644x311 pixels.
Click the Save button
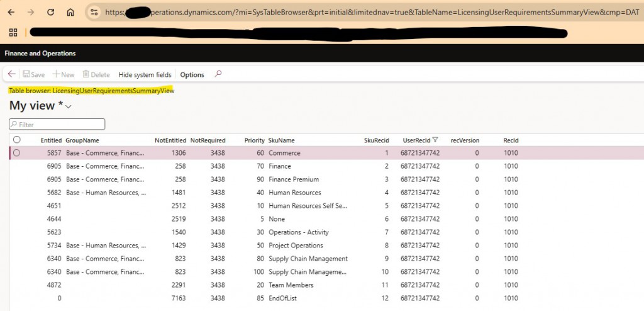(34, 74)
